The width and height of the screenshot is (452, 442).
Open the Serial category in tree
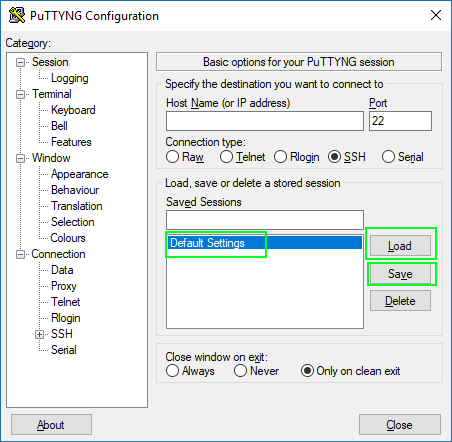[x=64, y=350]
